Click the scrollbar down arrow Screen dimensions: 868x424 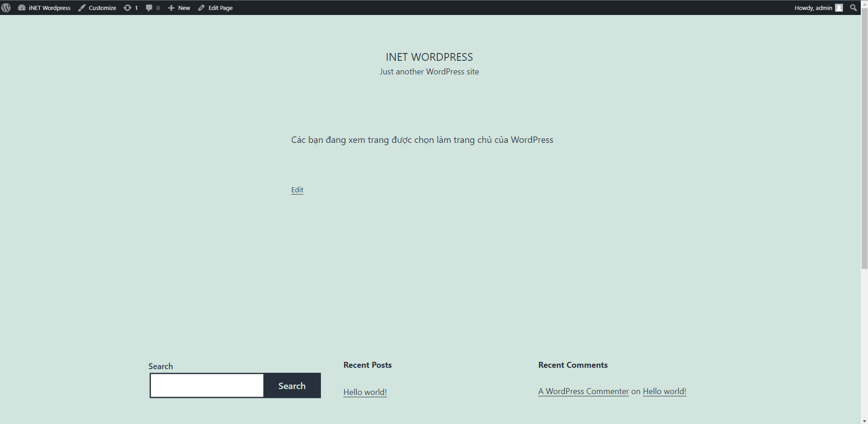(x=864, y=421)
